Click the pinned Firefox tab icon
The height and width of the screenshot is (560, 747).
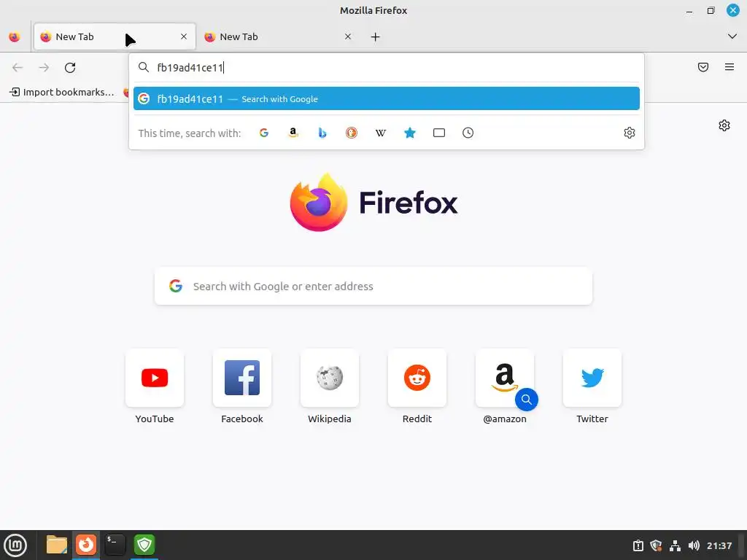pos(15,36)
